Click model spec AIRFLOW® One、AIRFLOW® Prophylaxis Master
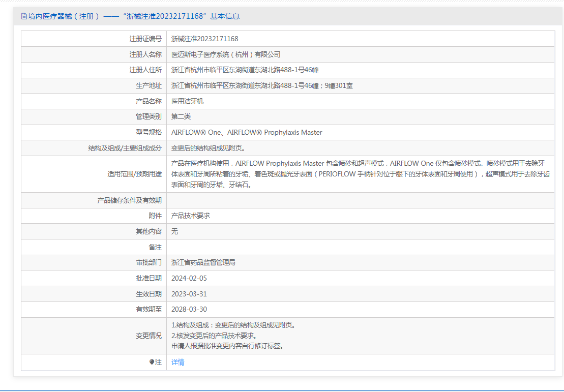Image resolution: width=564 pixels, height=392 pixels. coord(247,132)
